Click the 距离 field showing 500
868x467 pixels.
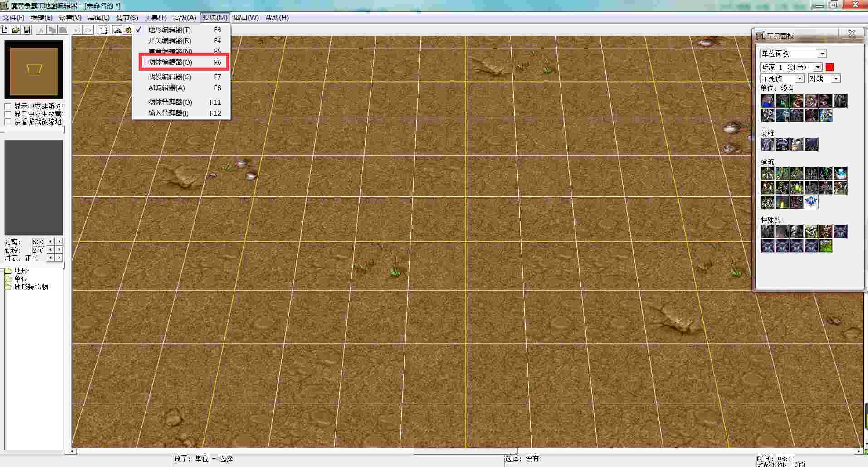38,242
